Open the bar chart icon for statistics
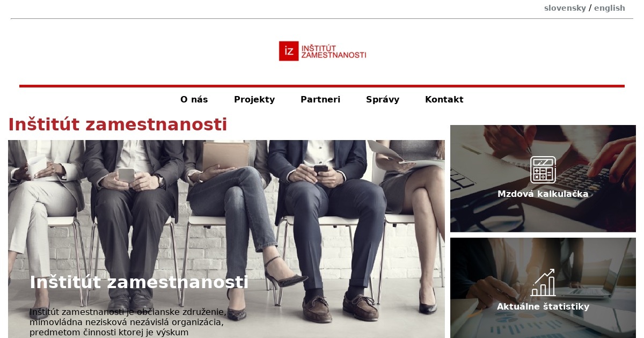The height and width of the screenshot is (338, 644). (543, 283)
